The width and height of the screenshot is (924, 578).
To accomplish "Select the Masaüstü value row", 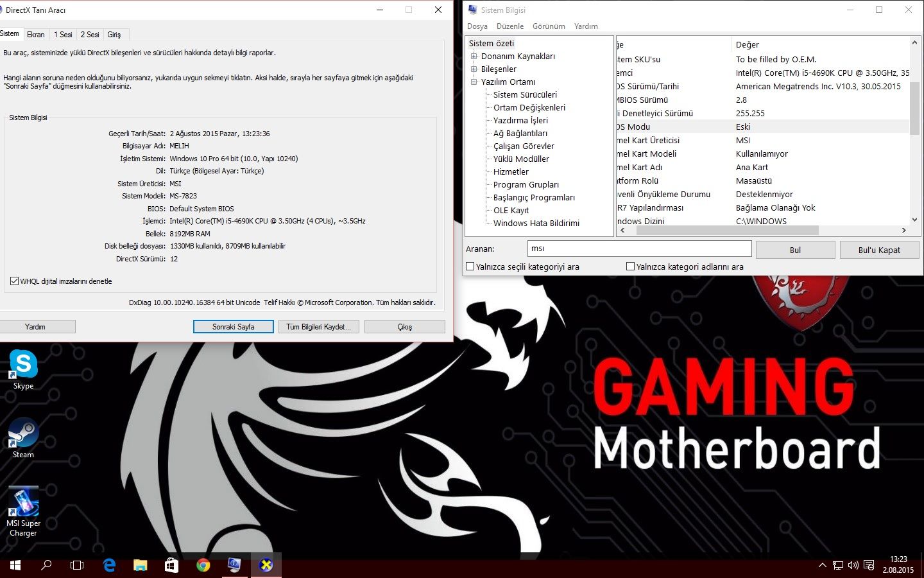I will click(754, 181).
